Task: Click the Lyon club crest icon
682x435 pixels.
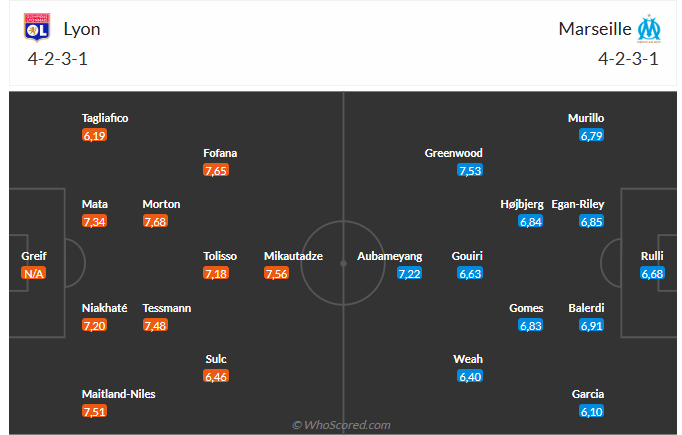Action: point(37,28)
